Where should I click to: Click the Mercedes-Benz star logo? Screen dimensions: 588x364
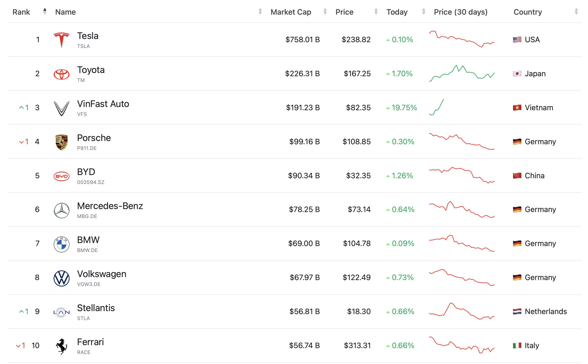click(x=62, y=210)
